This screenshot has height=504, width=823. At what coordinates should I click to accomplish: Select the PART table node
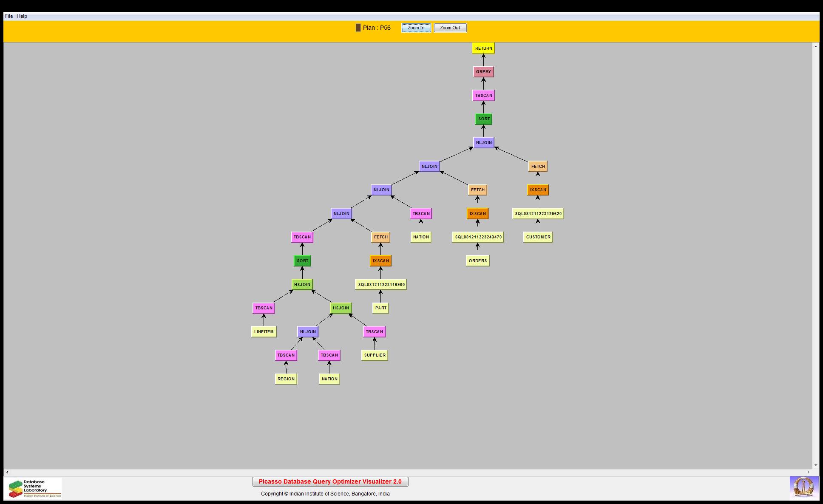tap(380, 308)
